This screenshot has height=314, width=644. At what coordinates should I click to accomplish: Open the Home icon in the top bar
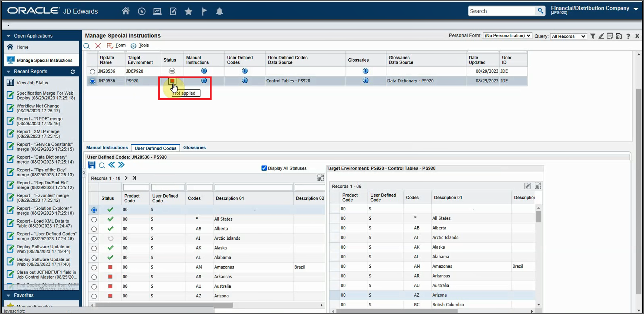point(126,11)
